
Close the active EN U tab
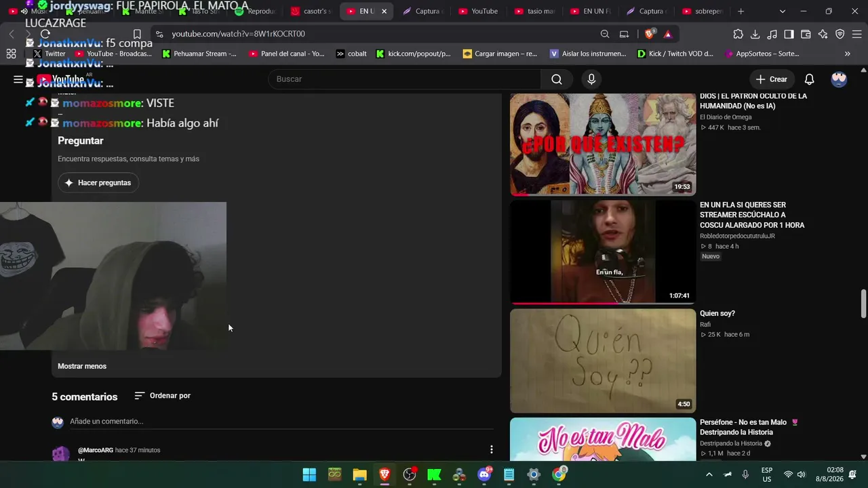pos(384,11)
